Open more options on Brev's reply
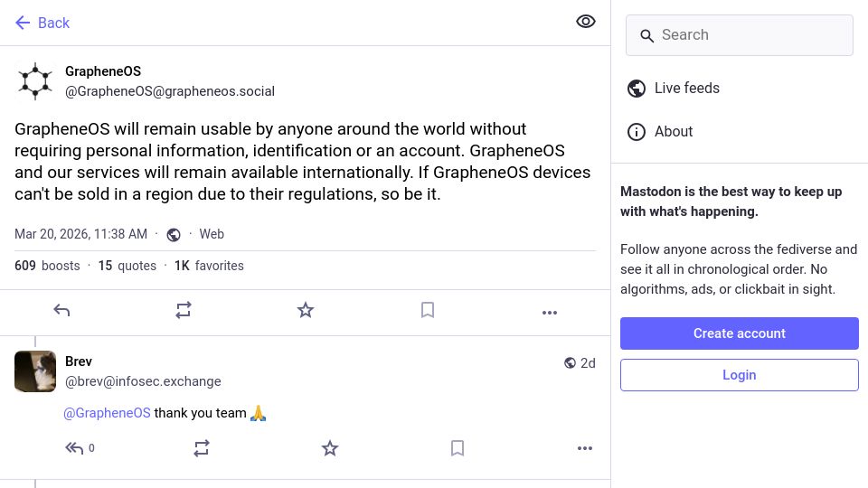 [x=585, y=448]
